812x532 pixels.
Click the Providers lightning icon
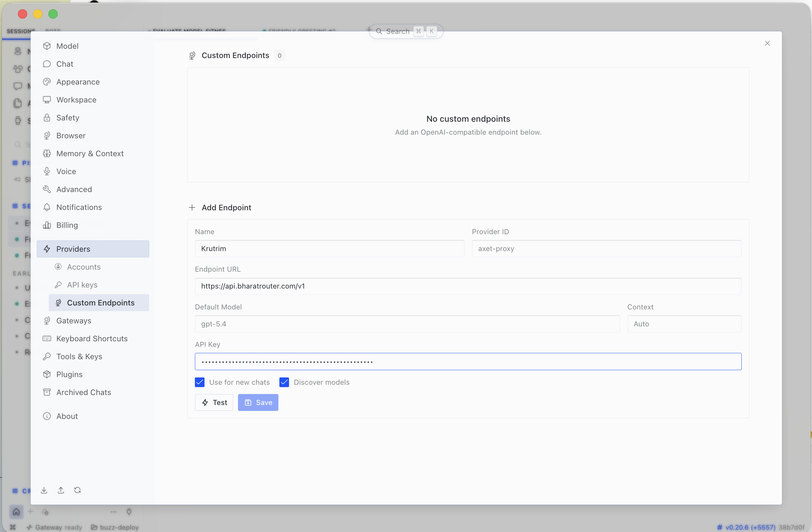[47, 249]
